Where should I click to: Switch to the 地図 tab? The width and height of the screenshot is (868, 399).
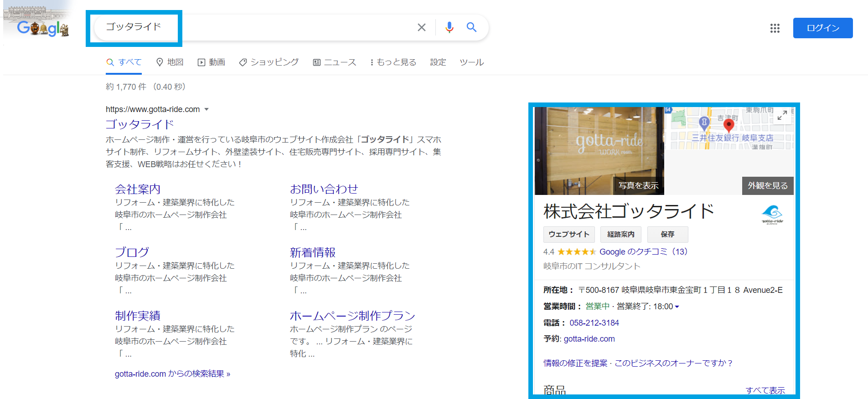[x=170, y=62]
